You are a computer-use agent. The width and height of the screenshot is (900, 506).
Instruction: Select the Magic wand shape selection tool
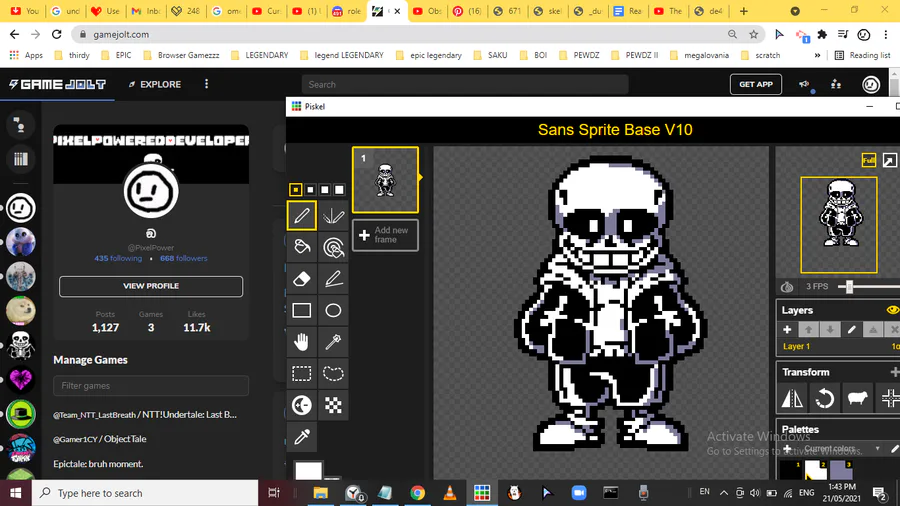pos(333,342)
